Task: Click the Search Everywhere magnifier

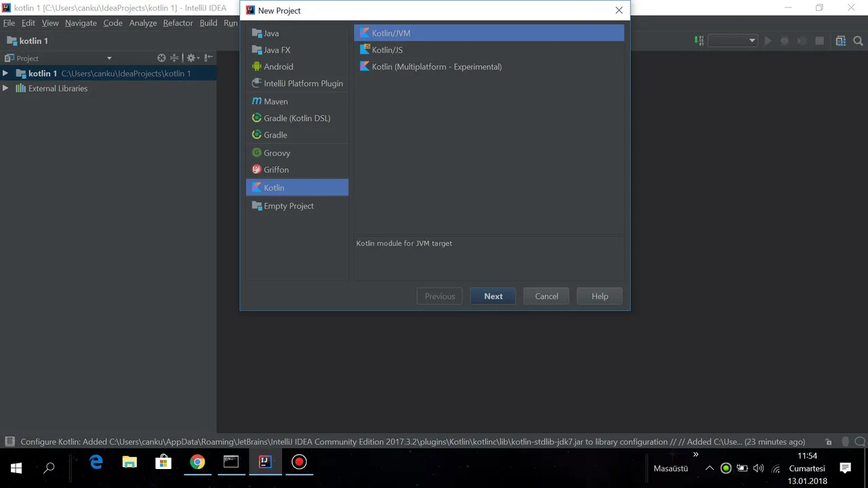Action: 857,41
